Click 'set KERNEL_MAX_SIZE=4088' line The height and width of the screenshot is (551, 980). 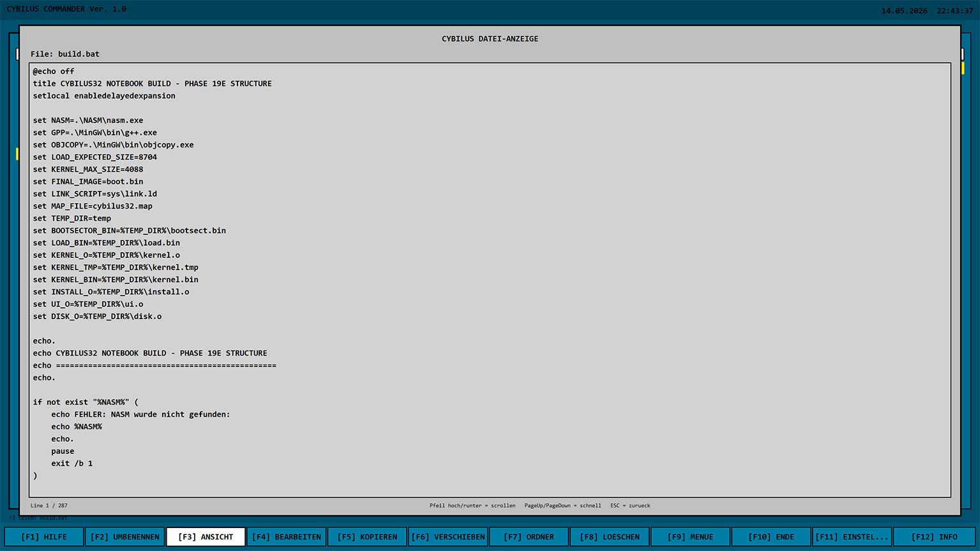(x=88, y=169)
